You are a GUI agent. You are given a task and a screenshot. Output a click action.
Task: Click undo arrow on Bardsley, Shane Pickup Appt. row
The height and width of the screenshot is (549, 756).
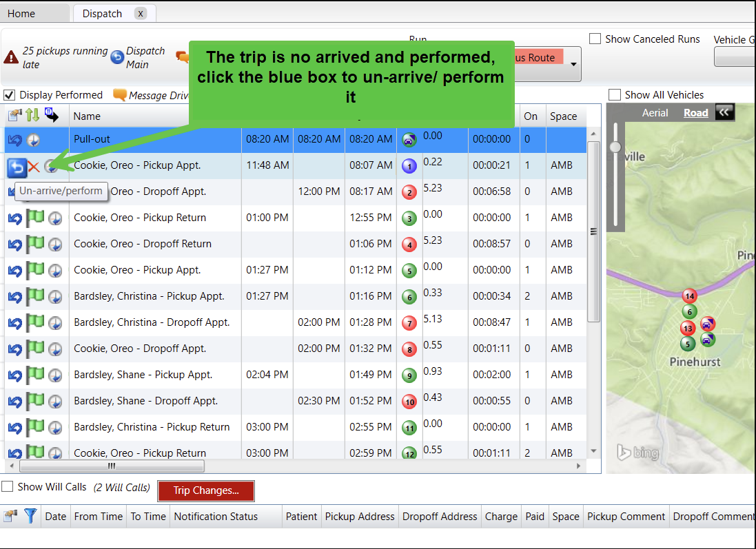click(14, 375)
